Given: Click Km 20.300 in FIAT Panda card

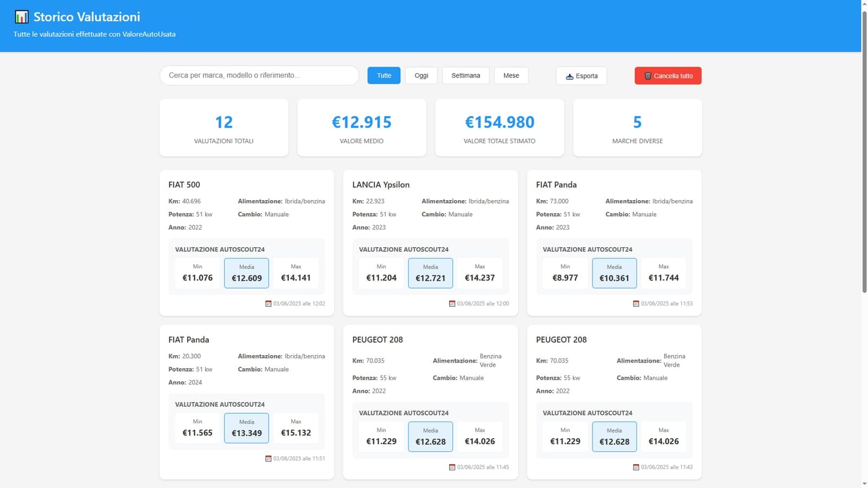Looking at the screenshot, I should [x=184, y=356].
